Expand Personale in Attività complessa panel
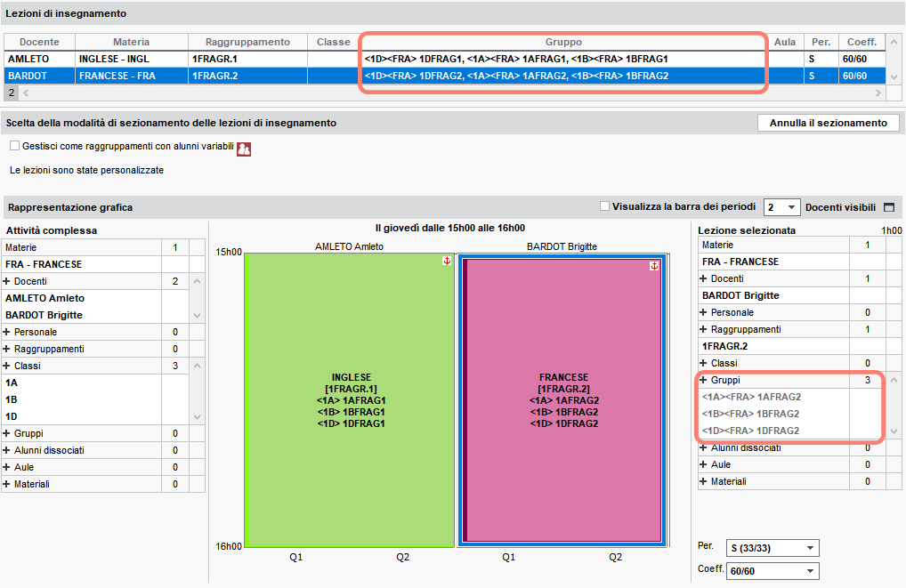This screenshot has height=588, width=906. (x=7, y=332)
